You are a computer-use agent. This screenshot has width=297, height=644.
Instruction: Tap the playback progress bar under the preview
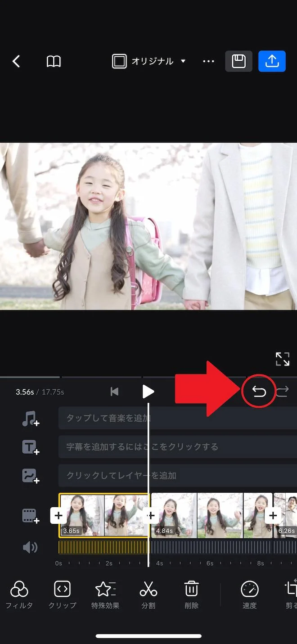tap(148, 377)
